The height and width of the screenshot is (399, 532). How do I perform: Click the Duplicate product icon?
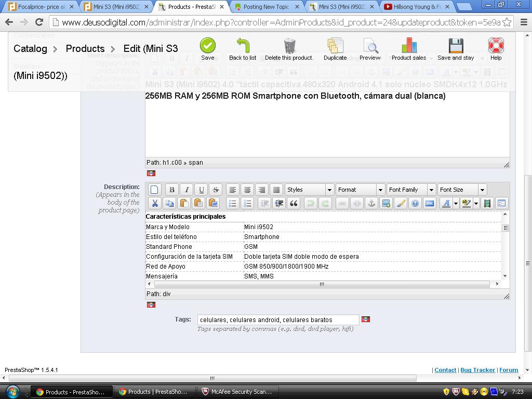tap(335, 46)
